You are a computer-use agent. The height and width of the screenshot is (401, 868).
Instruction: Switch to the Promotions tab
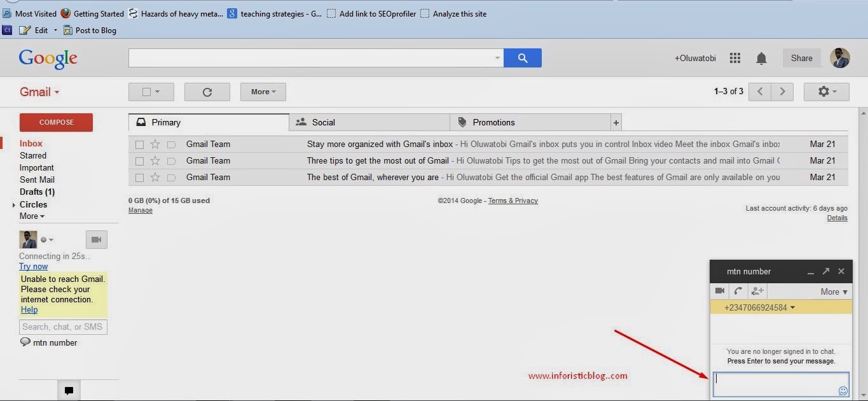tap(530, 122)
